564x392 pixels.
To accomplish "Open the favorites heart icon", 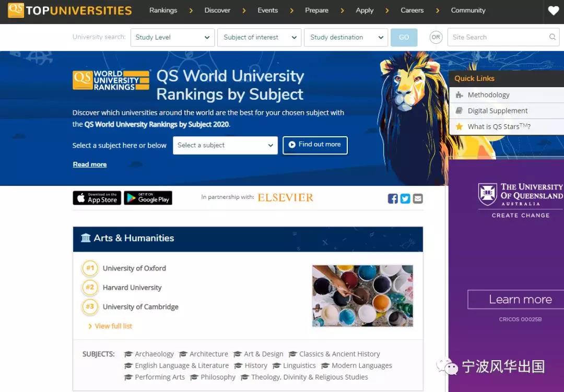I will (553, 10).
